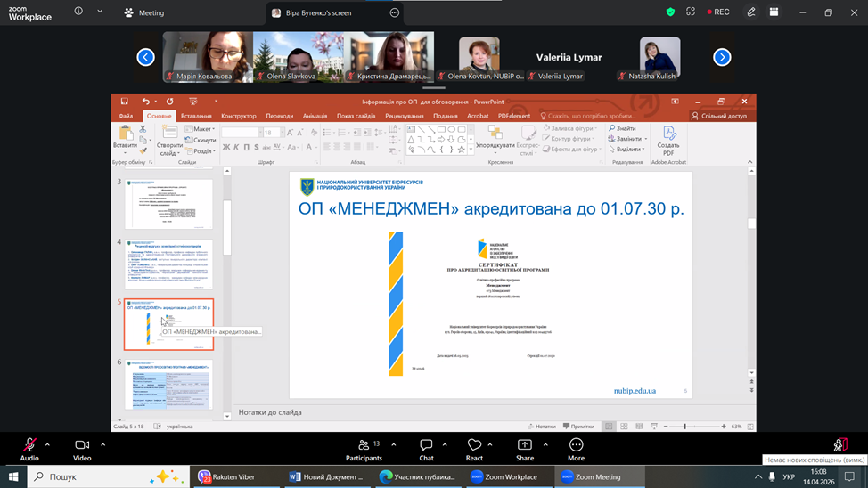Click the REC recording indicator
Viewport: 868px width, 488px height.
click(718, 12)
